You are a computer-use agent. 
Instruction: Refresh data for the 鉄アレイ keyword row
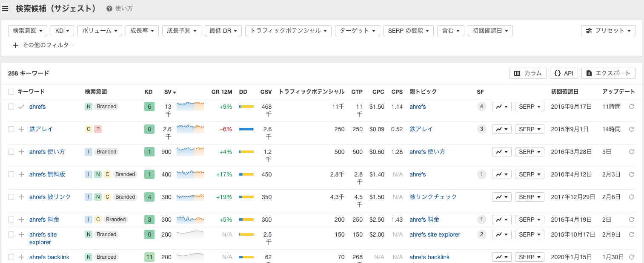click(x=631, y=129)
